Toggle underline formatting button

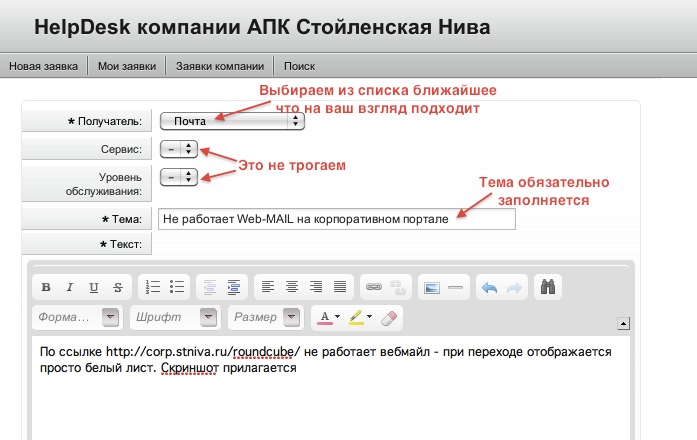tap(94, 287)
